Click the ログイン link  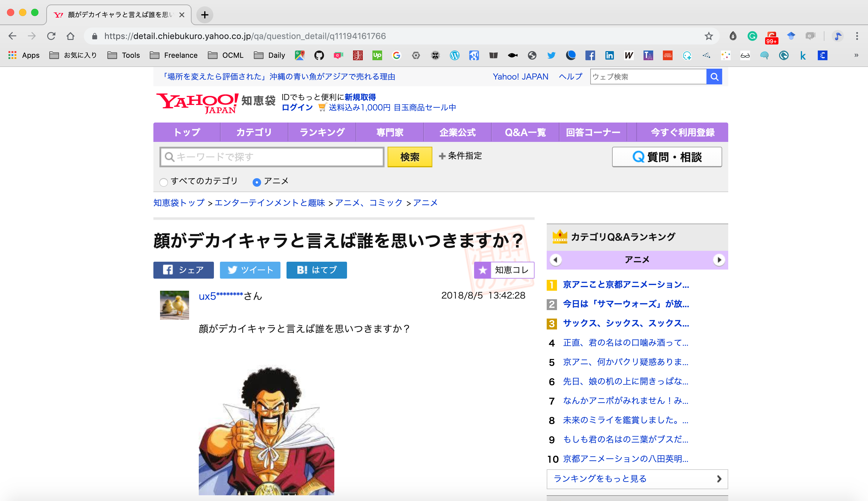297,108
